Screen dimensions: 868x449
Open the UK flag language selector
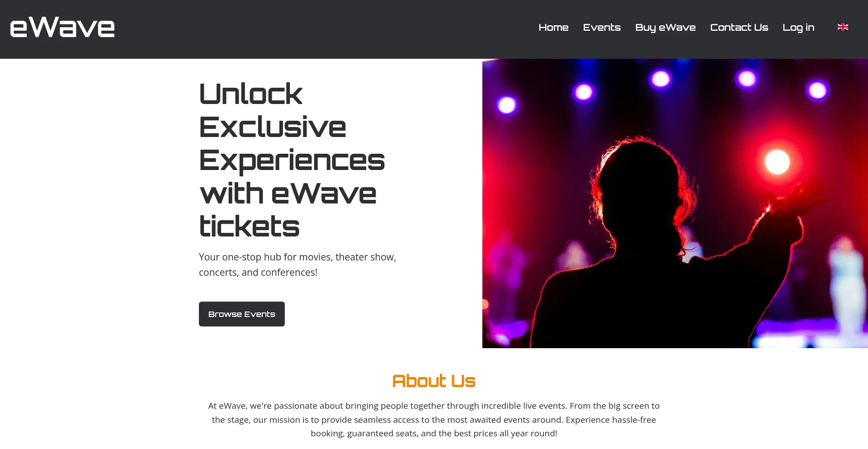point(843,27)
